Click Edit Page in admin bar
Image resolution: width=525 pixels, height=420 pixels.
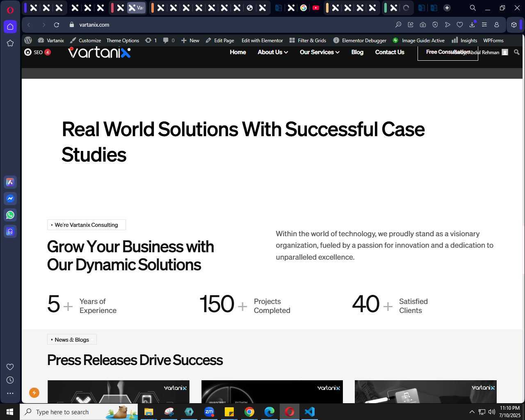pyautogui.click(x=220, y=40)
